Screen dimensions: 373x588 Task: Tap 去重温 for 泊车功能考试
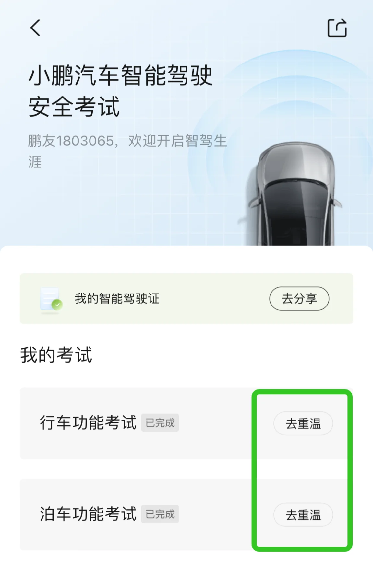303,514
